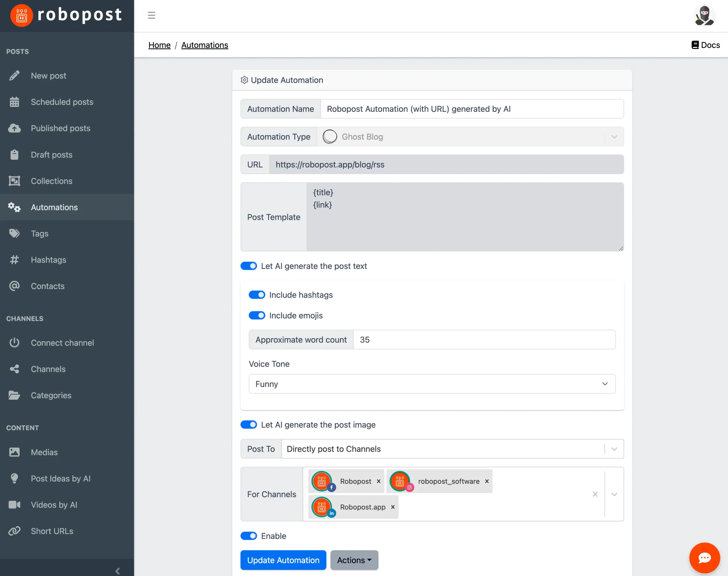Open the Actions dropdown button
The height and width of the screenshot is (576, 728).
click(354, 560)
